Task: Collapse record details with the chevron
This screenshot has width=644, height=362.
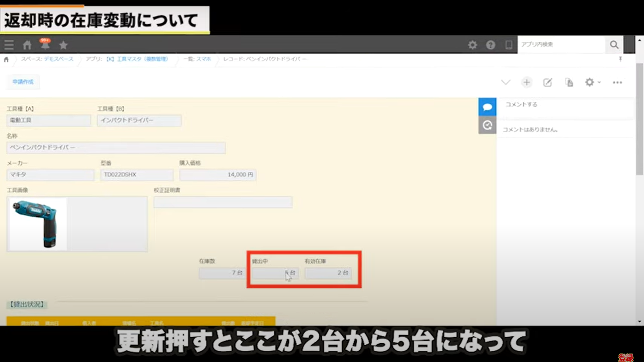Action: click(x=505, y=82)
